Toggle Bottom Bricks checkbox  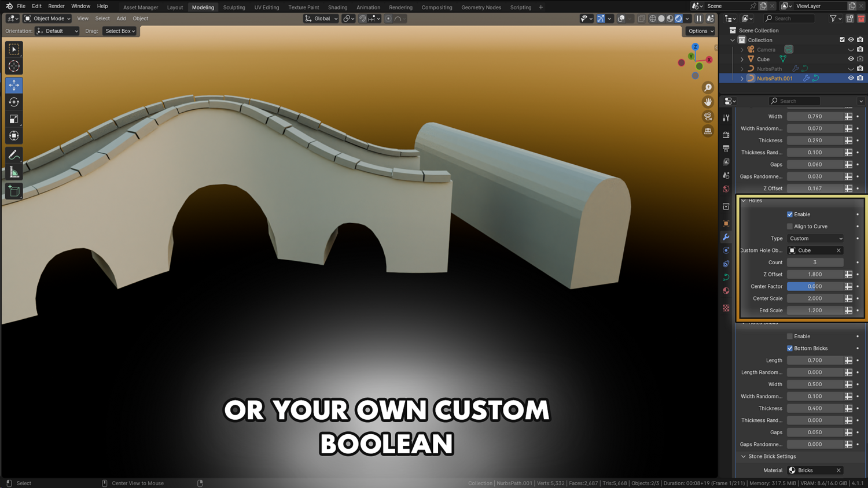coord(790,349)
